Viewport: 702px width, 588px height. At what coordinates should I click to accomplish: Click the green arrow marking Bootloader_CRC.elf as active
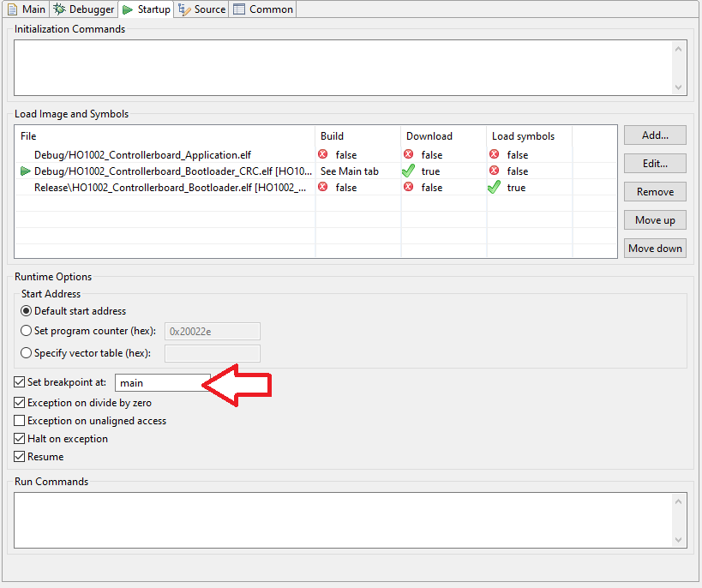click(x=23, y=171)
